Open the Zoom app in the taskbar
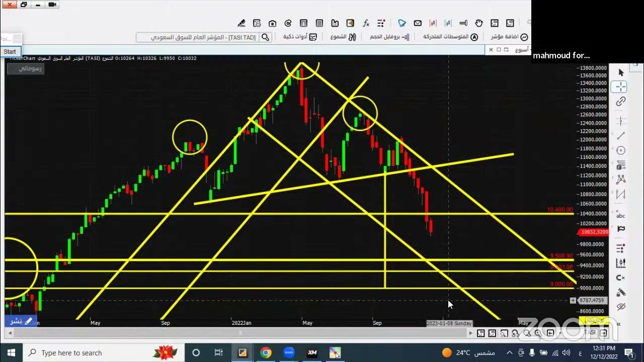Image resolution: width=644 pixels, height=362 pixels. [x=289, y=352]
